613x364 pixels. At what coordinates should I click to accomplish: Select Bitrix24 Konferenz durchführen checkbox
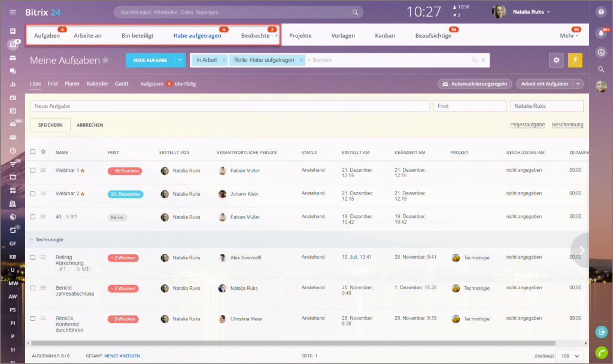32,318
